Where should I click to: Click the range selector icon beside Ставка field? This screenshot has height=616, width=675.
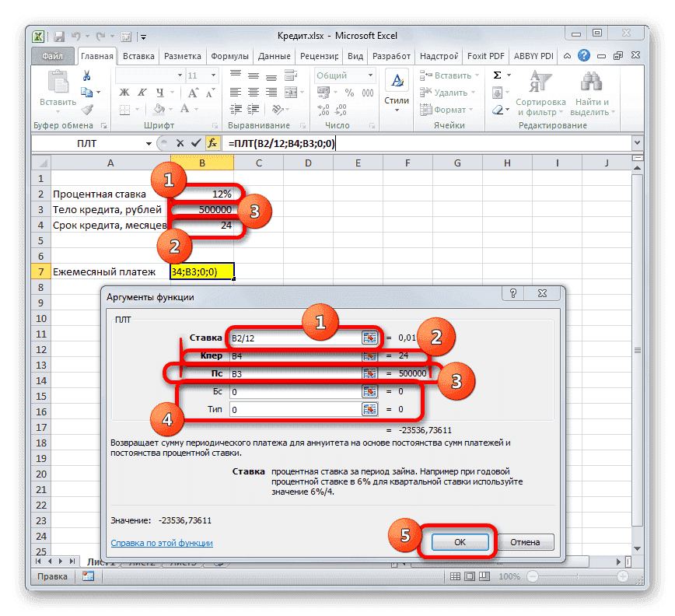[x=369, y=338]
